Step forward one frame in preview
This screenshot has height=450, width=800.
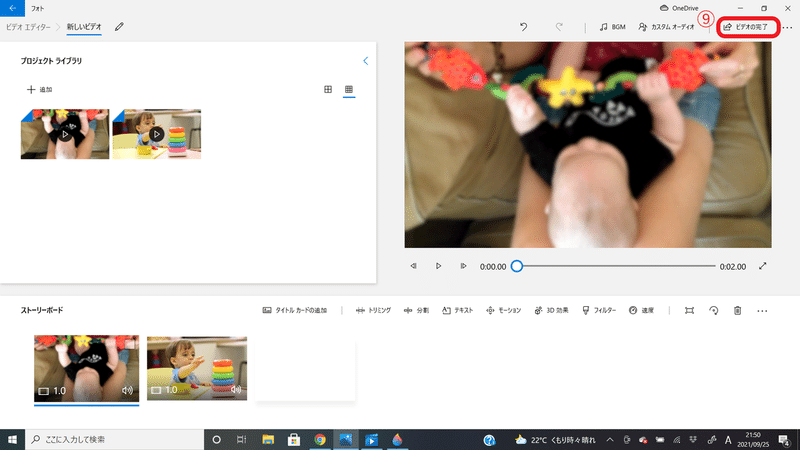tap(463, 266)
